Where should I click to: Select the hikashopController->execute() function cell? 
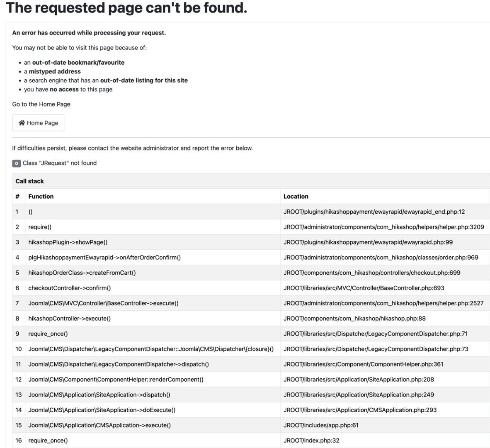click(x=70, y=319)
